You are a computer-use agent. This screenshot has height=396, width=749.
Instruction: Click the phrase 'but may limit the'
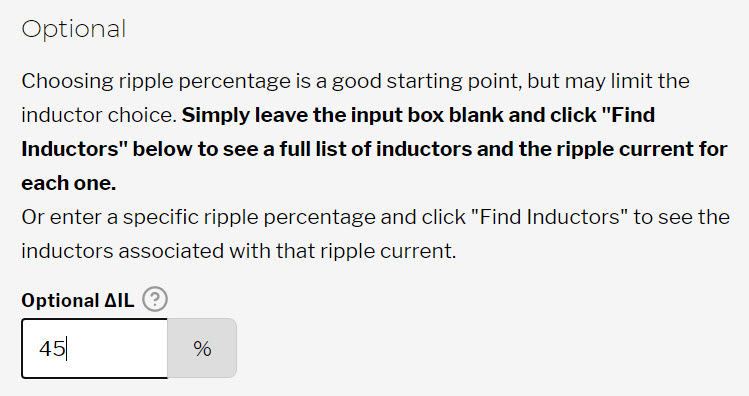click(608, 81)
